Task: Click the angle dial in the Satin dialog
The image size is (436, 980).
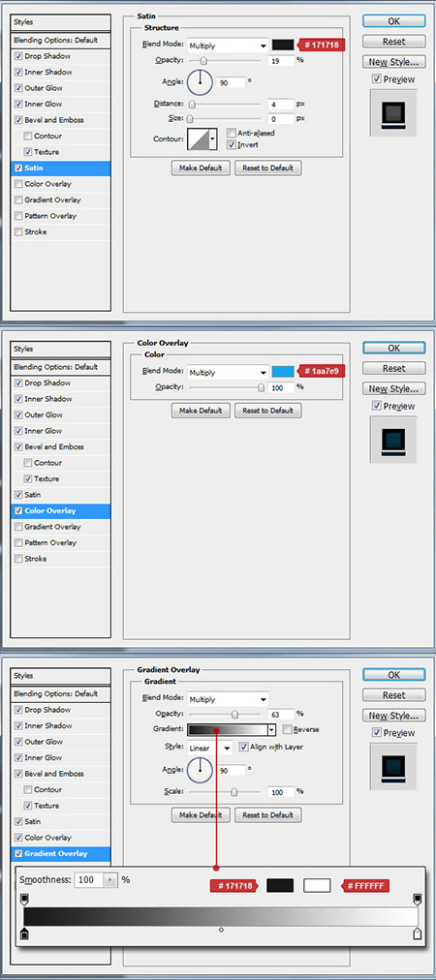Action: [x=201, y=82]
